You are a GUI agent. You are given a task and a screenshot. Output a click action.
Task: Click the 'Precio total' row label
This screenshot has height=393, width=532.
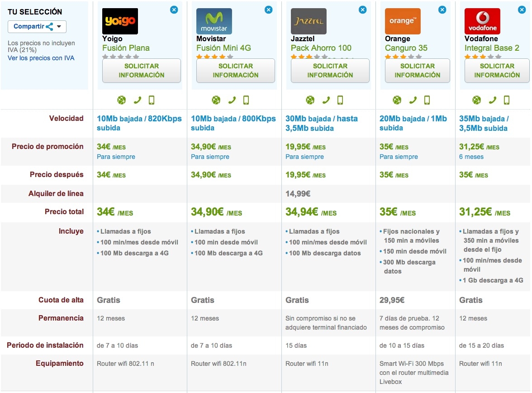point(64,211)
